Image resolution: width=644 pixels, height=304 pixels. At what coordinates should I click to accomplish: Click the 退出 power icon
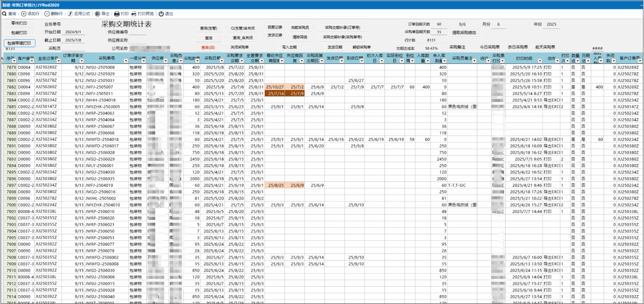pos(161,14)
